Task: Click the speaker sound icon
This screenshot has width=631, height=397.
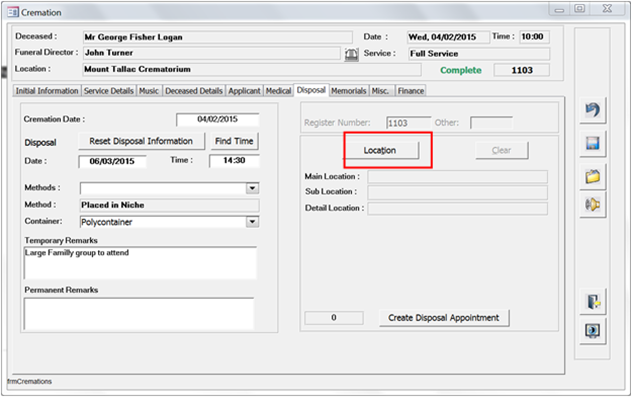Action: click(x=592, y=205)
